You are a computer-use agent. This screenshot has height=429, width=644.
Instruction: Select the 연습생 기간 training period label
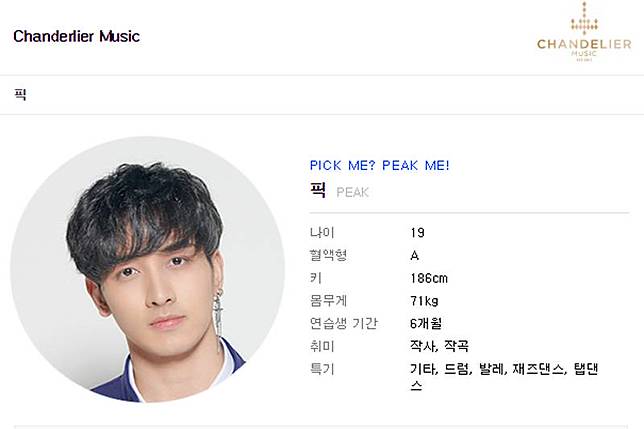[x=343, y=323]
